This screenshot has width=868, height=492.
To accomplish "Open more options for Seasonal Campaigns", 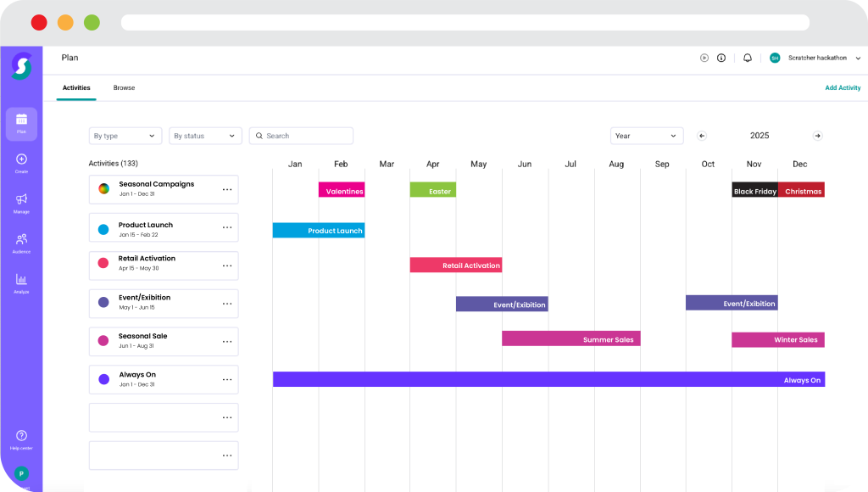I will click(227, 189).
